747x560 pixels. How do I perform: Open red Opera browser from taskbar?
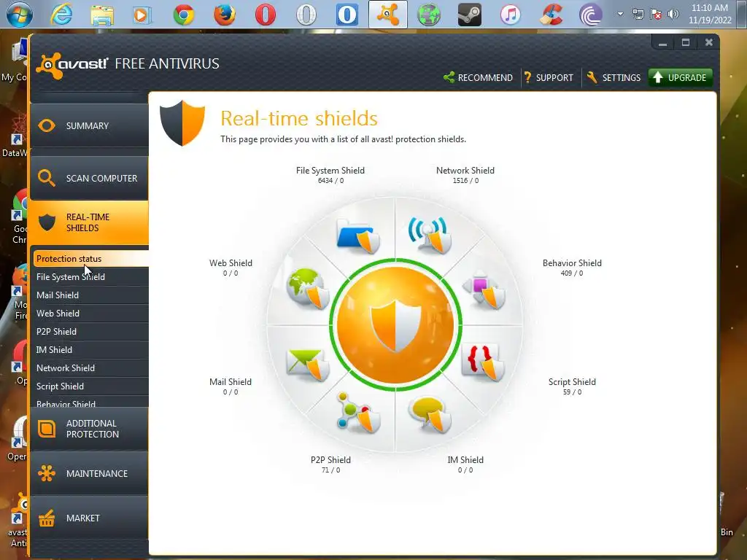(x=266, y=15)
